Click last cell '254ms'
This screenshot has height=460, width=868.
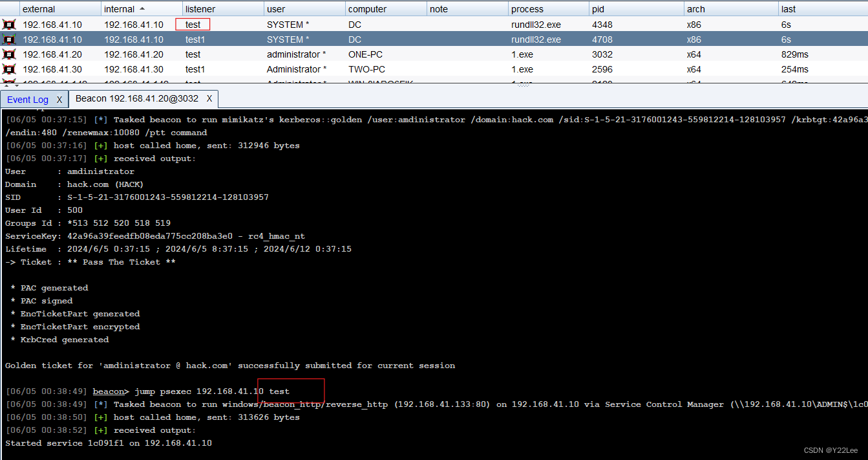[794, 69]
